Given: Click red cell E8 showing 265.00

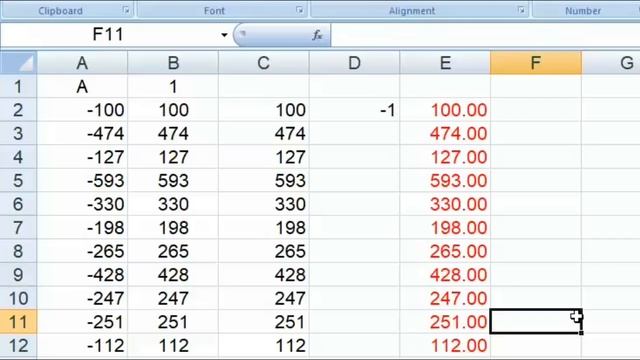Looking at the screenshot, I should (445, 251).
